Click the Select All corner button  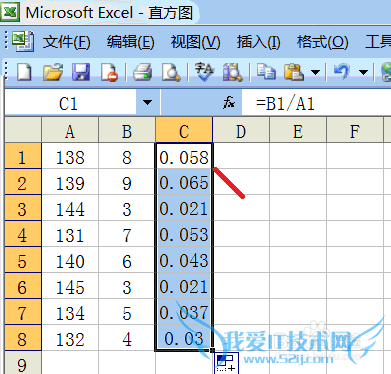pos(23,130)
